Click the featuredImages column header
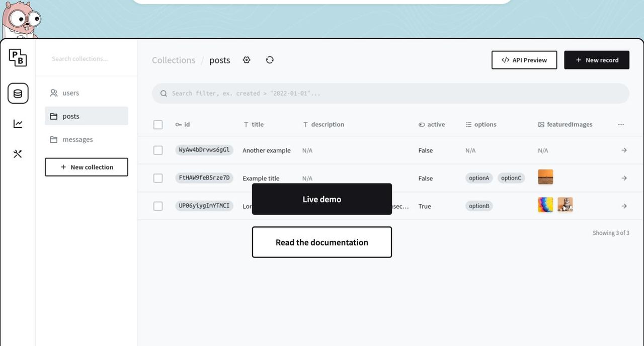The width and height of the screenshot is (644, 346). (x=566, y=124)
